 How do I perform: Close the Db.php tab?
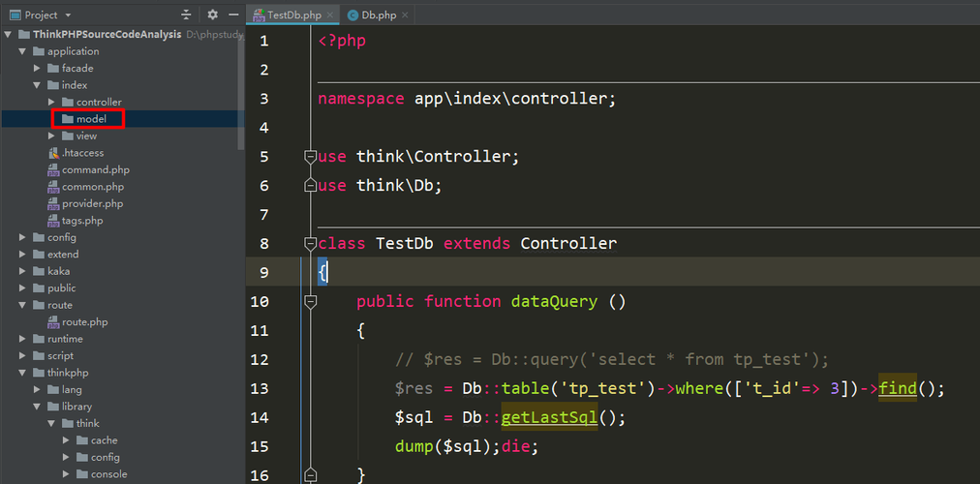click(405, 15)
